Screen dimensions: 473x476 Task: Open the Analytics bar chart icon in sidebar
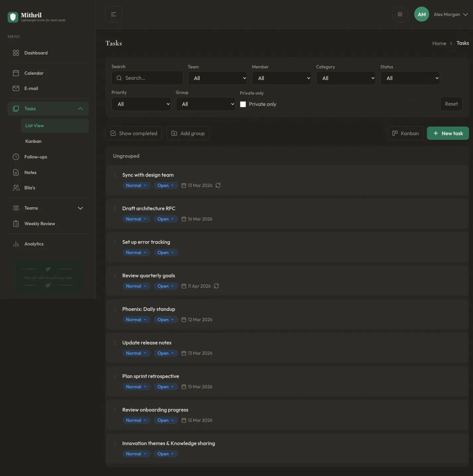(16, 244)
